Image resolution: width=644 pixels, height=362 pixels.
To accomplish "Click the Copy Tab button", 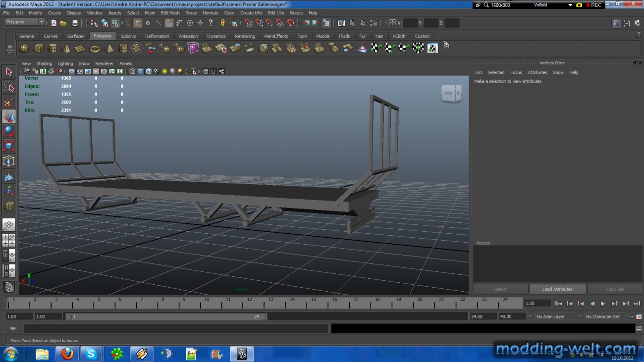I will (x=615, y=289).
